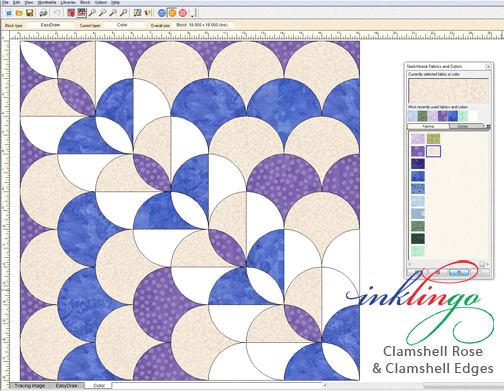Switch to the blue Quilt worktable button
The height and width of the screenshot is (391, 504).
162,13
